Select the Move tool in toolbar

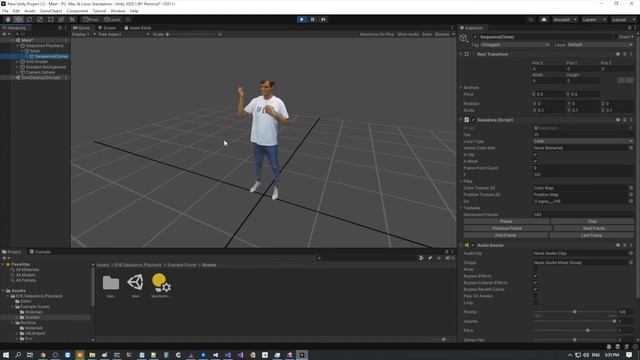[x=18, y=20]
